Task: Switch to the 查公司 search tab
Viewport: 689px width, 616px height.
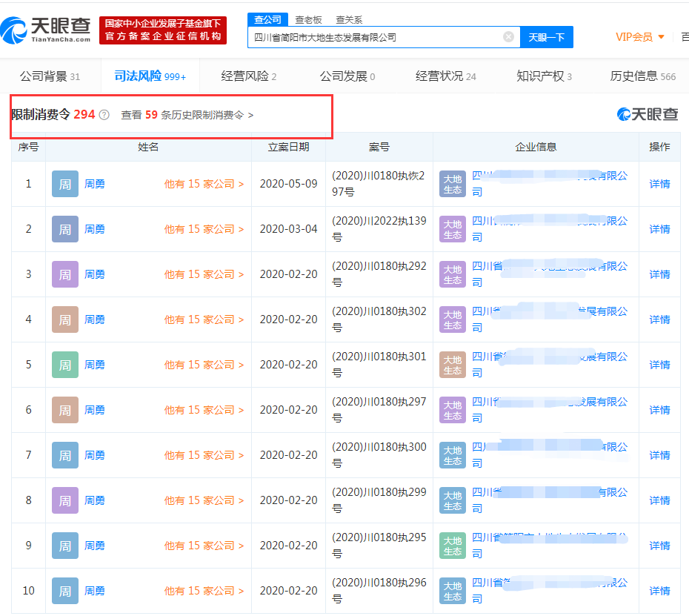Action: click(267, 19)
